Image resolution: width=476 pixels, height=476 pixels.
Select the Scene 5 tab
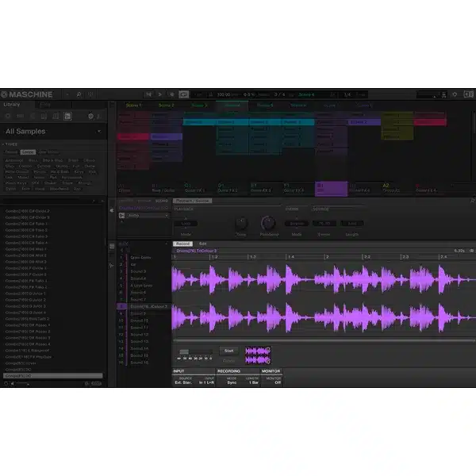tap(265, 106)
